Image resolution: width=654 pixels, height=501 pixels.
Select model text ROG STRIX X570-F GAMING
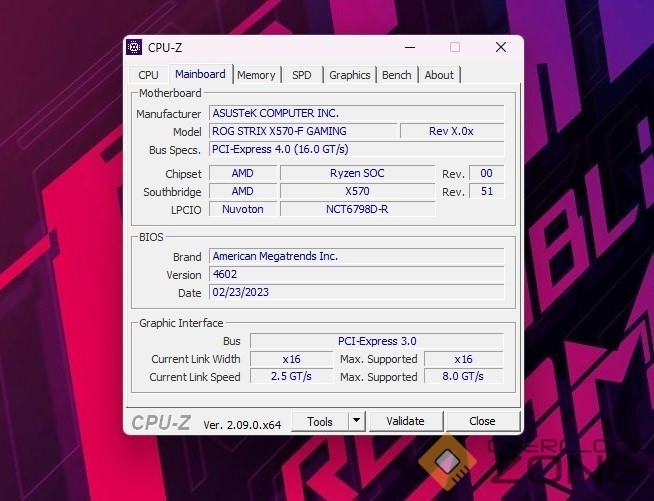(x=279, y=131)
